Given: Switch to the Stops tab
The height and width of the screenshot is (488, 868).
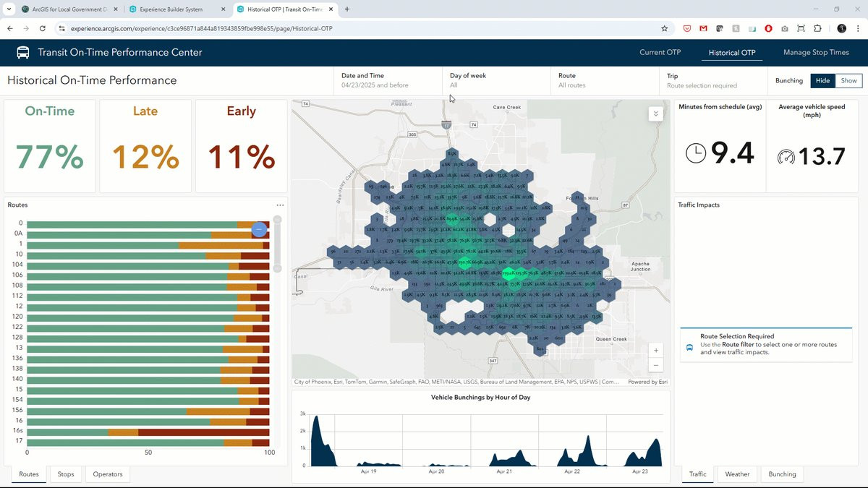Looking at the screenshot, I should pos(66,474).
